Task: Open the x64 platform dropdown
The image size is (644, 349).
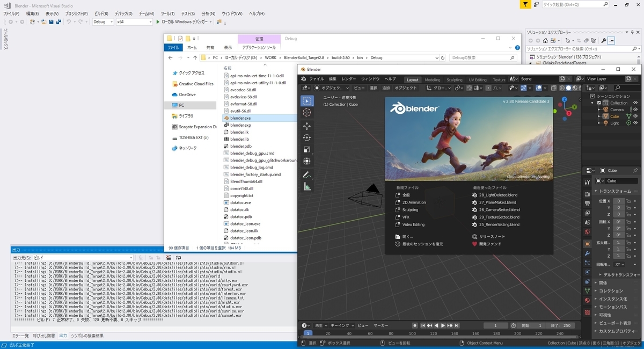Action: [133, 22]
